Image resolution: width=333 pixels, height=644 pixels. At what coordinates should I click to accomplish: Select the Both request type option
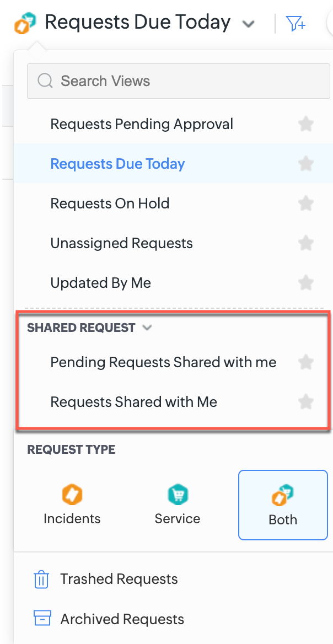click(x=283, y=505)
